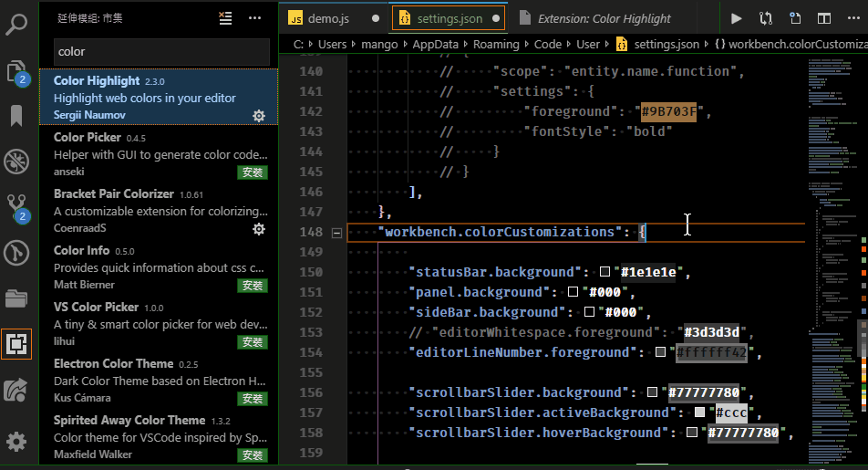The width and height of the screenshot is (868, 470).
Task: Select Electron Color Theme extension entry
Action: [159, 381]
